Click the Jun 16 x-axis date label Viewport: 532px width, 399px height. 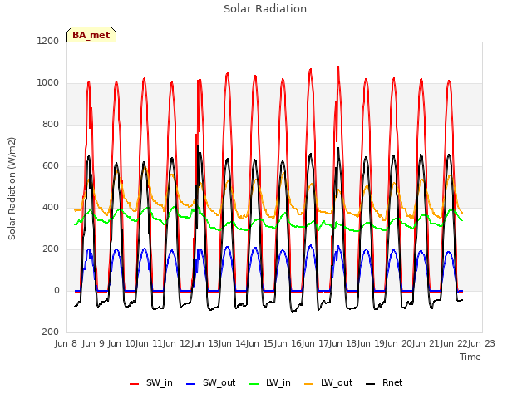(288, 343)
